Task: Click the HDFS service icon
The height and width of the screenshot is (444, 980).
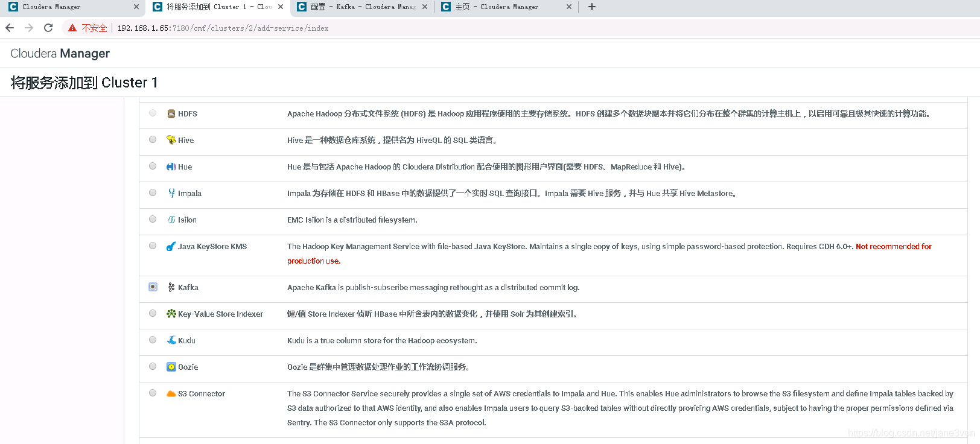Action: pos(171,113)
